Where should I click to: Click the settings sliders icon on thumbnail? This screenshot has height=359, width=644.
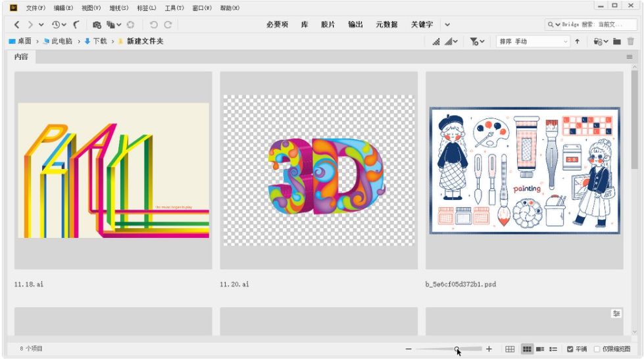616,314
